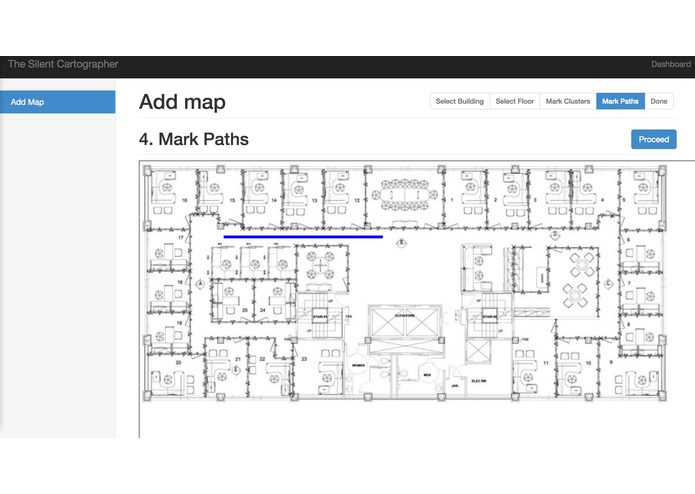The image size is (695, 494).
Task: Click the cluster marker C diamond
Action: tap(609, 284)
